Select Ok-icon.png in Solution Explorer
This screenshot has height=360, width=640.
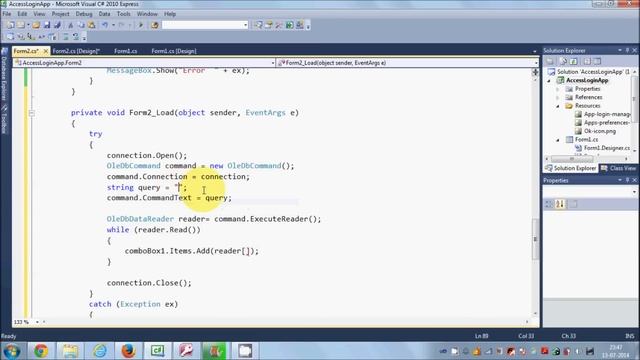click(x=600, y=131)
